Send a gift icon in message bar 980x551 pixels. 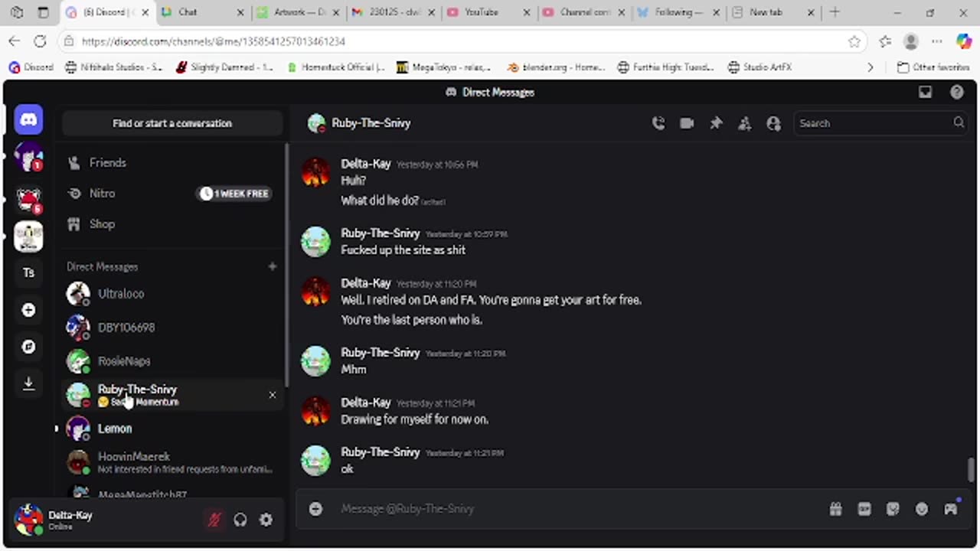pyautogui.click(x=835, y=509)
